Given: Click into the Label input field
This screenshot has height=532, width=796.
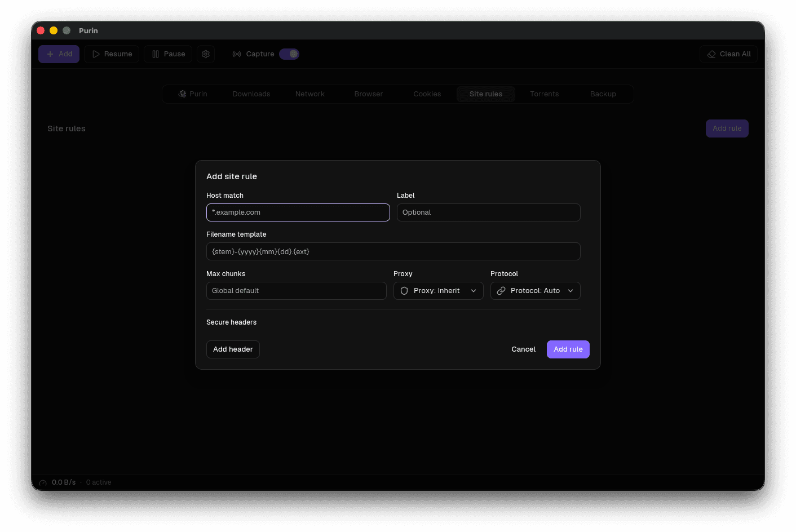Looking at the screenshot, I should [x=489, y=212].
